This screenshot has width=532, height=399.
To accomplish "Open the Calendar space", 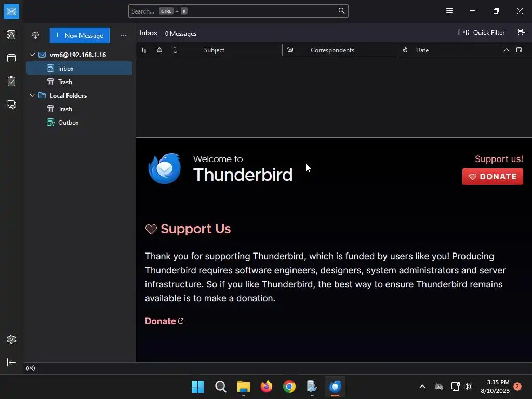I will click(x=11, y=58).
